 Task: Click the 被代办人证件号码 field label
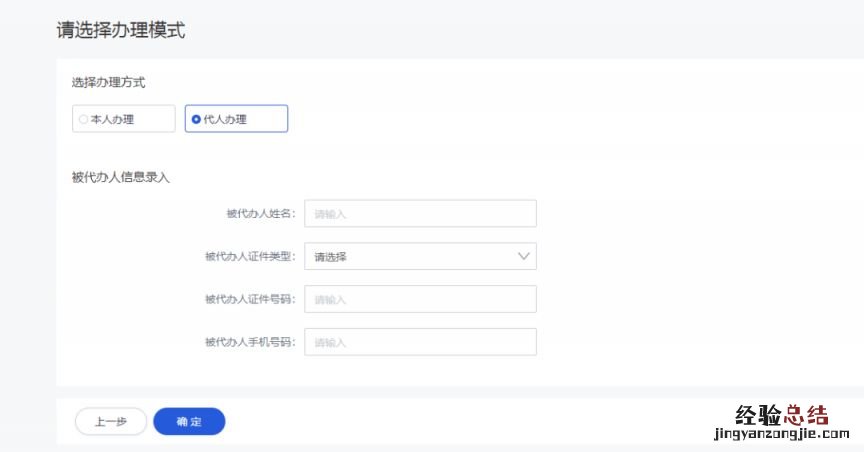[250, 299]
